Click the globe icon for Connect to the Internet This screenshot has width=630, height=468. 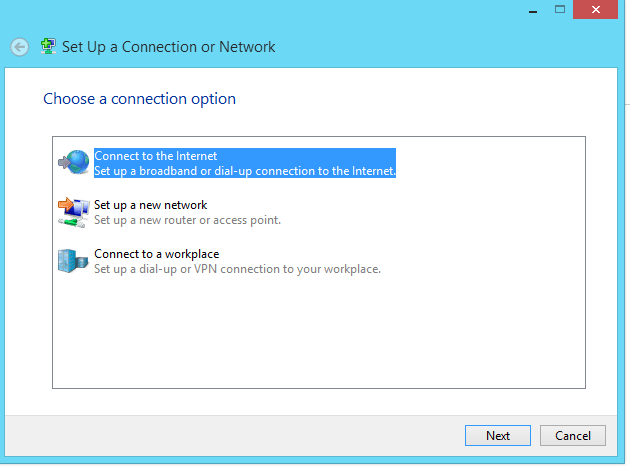coord(73,162)
